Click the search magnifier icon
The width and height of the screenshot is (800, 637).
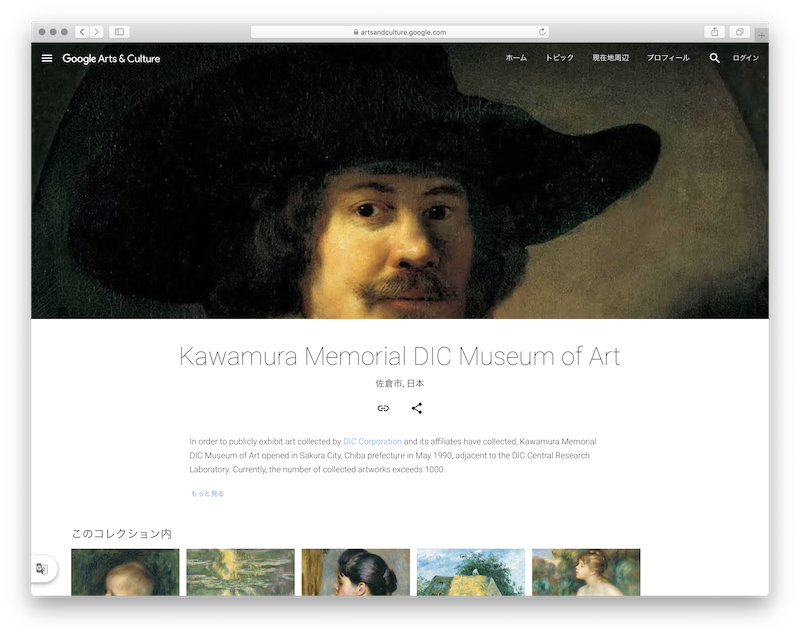(714, 58)
